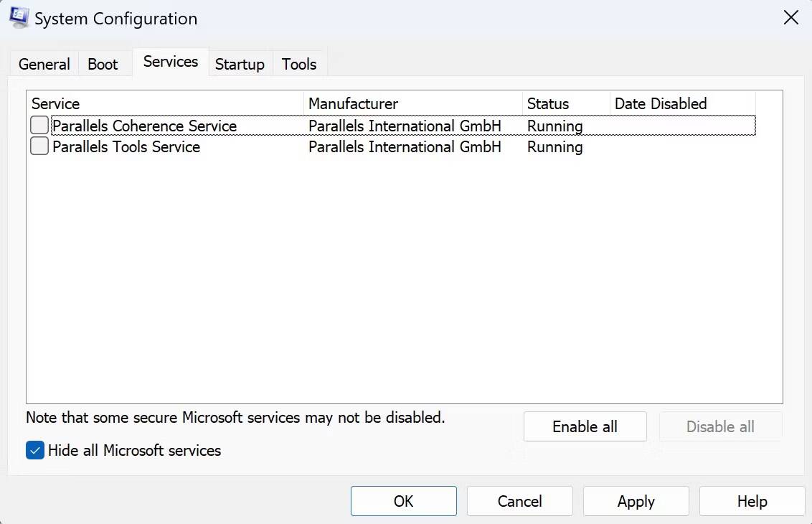This screenshot has width=812, height=524.
Task: Open the Boot tab
Action: pyautogui.click(x=103, y=64)
